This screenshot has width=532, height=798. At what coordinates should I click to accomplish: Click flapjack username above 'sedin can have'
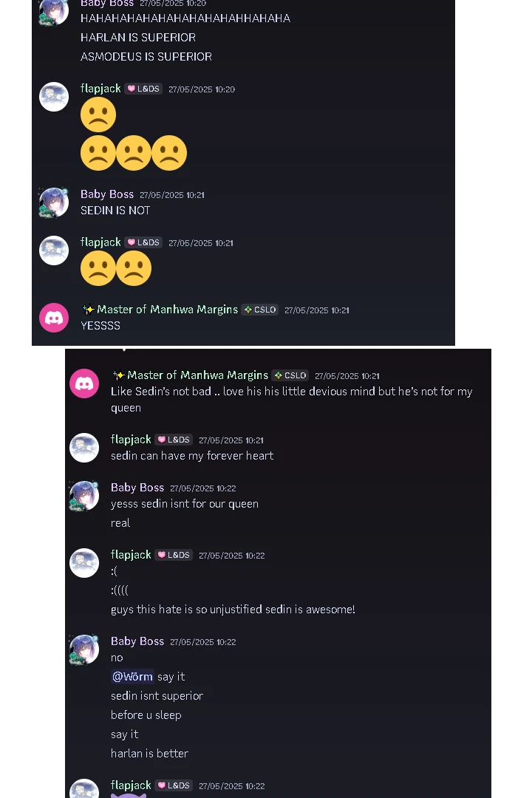click(131, 440)
